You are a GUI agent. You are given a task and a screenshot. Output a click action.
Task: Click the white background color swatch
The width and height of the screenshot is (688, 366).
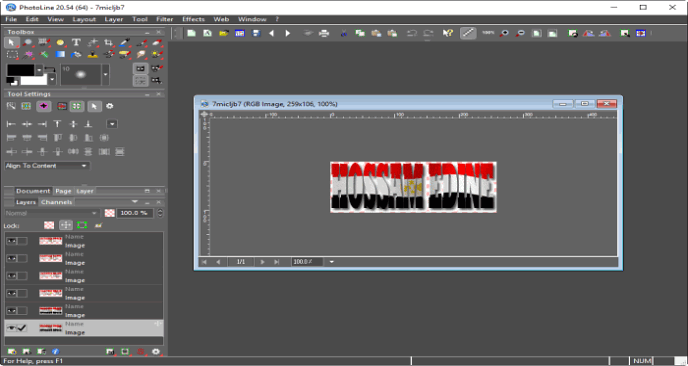pos(33,80)
